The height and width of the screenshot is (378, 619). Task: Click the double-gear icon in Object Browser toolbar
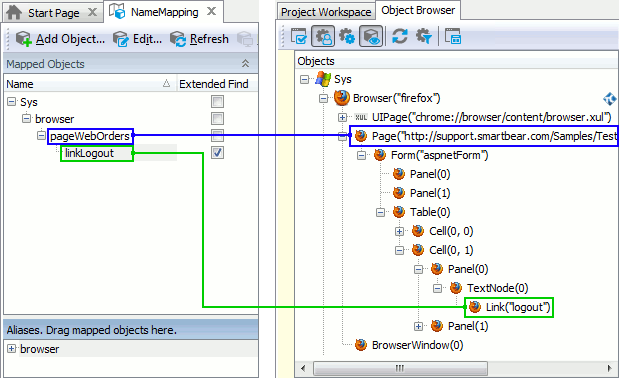(x=347, y=37)
